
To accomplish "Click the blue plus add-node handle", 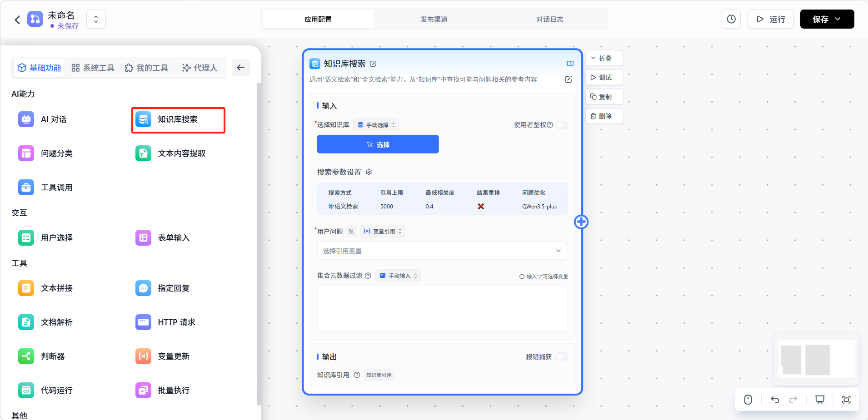I will pos(581,222).
